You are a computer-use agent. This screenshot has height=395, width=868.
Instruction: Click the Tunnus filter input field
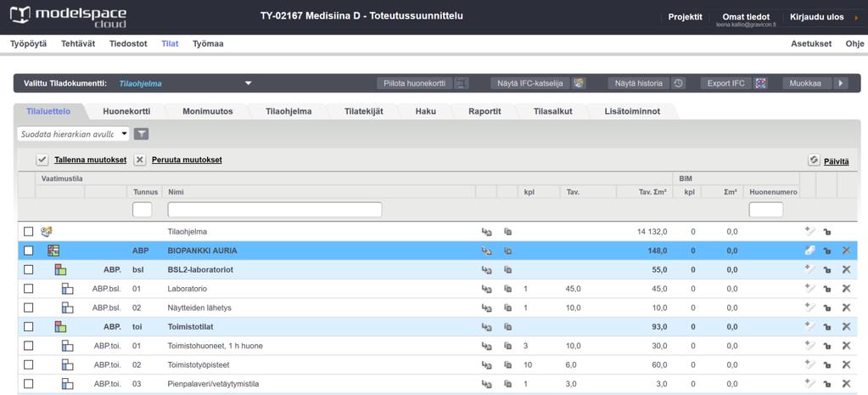tap(143, 210)
